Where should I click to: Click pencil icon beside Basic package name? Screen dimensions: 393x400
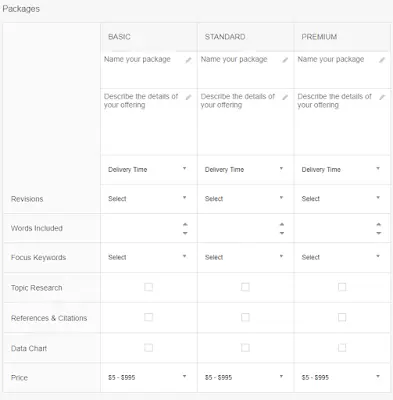coord(188,60)
